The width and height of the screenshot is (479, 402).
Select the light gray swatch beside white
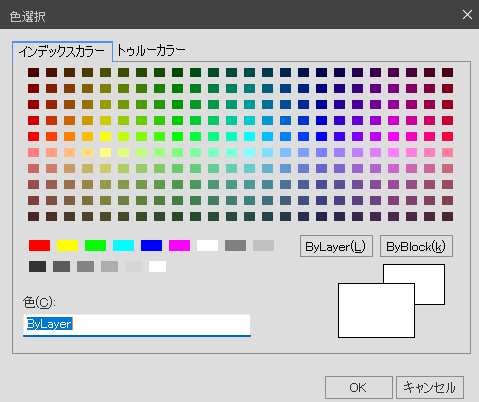coord(133,267)
